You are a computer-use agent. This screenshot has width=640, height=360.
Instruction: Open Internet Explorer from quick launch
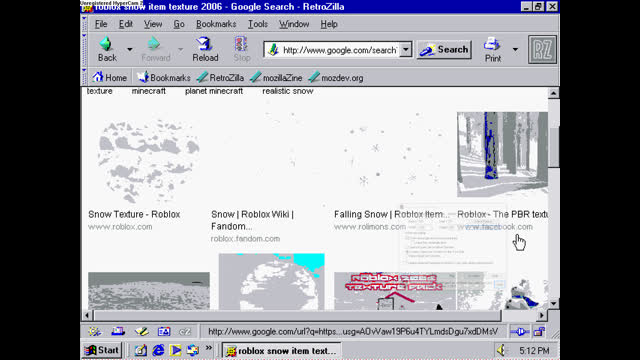pyautogui.click(x=158, y=350)
